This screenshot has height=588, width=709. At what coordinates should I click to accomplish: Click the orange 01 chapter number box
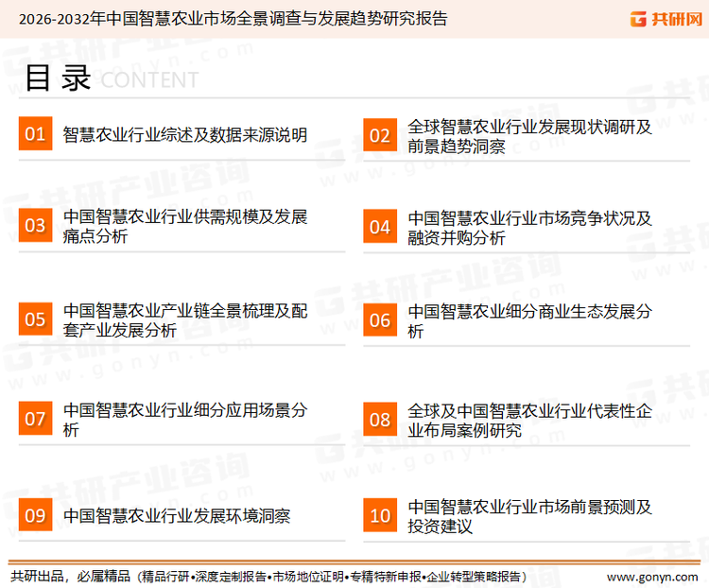[x=35, y=133]
